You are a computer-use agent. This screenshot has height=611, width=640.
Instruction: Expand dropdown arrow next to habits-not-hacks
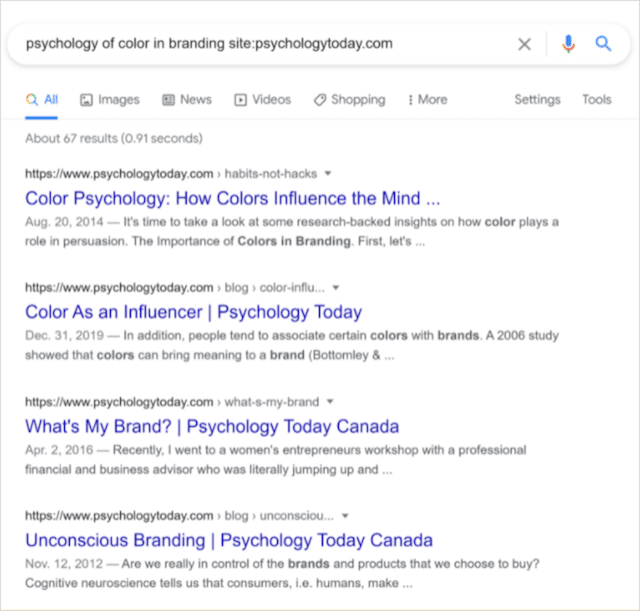pos(328,174)
